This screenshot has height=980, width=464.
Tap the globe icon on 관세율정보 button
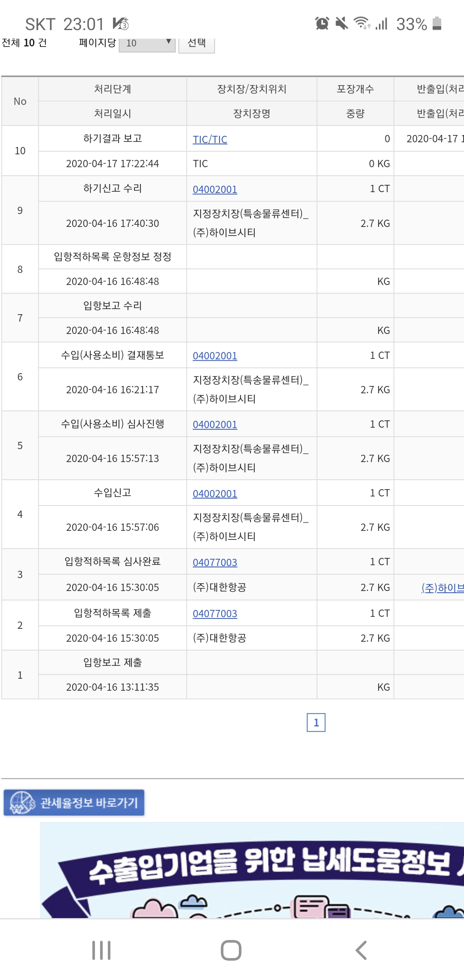point(22,802)
